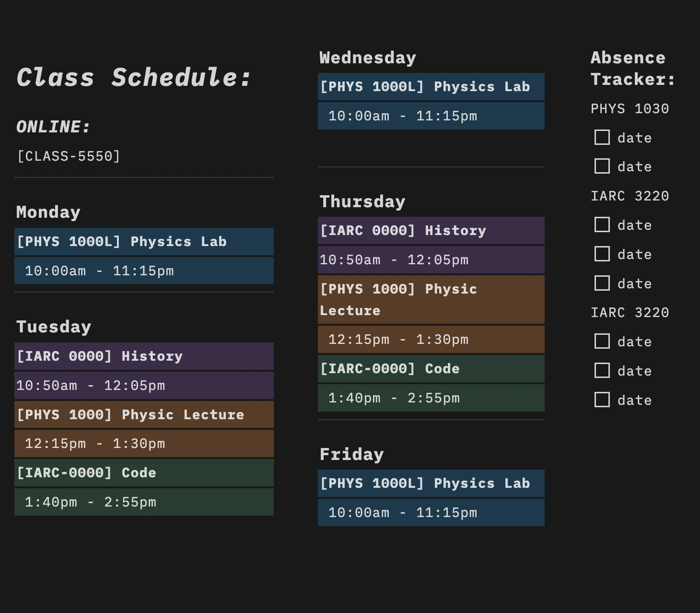Click Tuesday's 1:40pm - 2:55pm time slot
The width and height of the screenshot is (700, 613).
[144, 502]
